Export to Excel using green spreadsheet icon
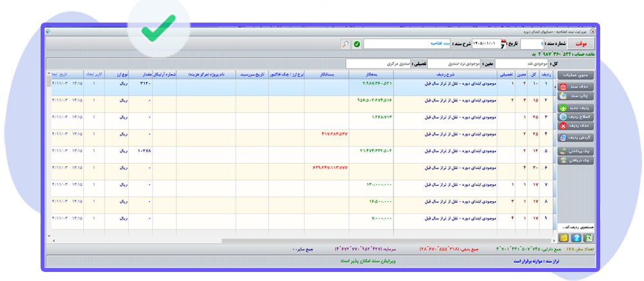 tap(589, 237)
